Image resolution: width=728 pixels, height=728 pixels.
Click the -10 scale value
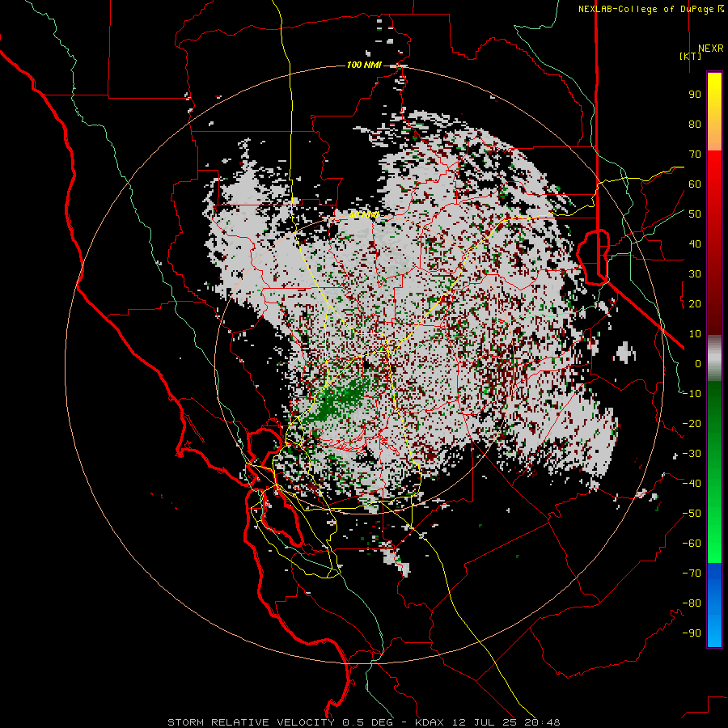[x=692, y=394]
